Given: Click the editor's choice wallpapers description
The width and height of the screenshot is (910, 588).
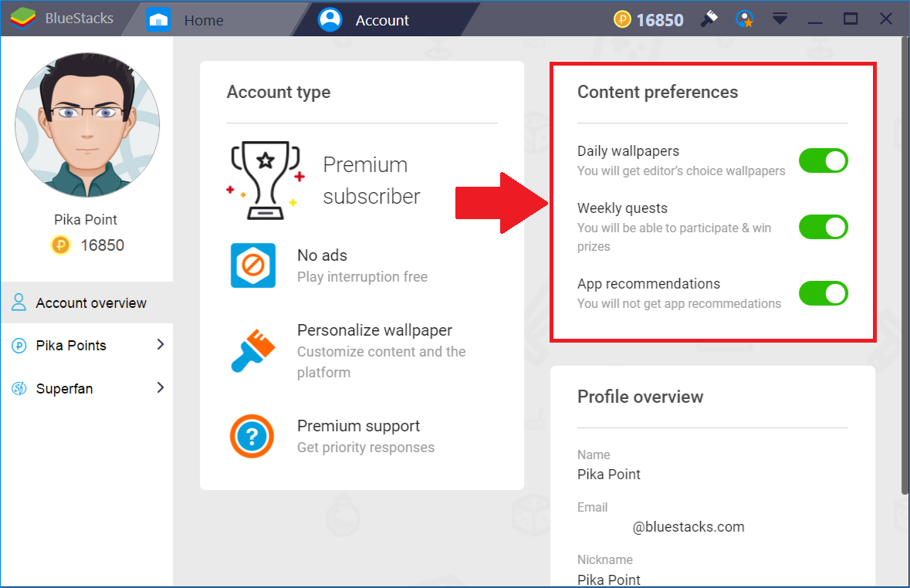Looking at the screenshot, I should pos(682,171).
